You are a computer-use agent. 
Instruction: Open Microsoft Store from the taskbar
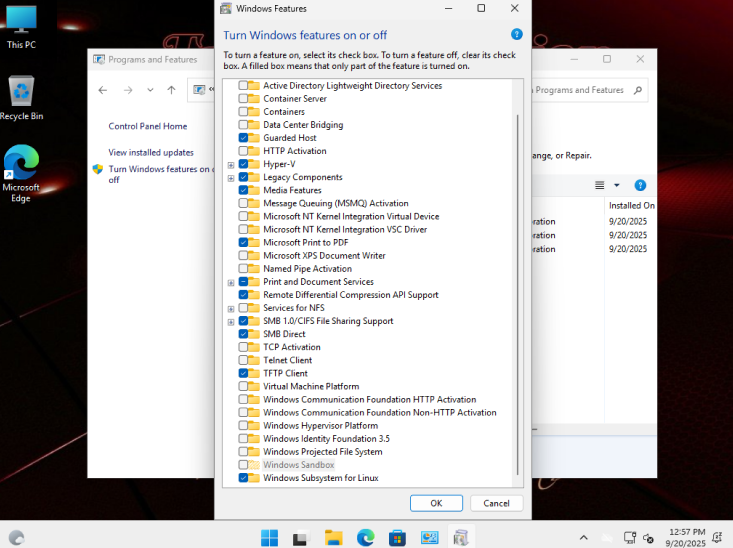[397, 538]
